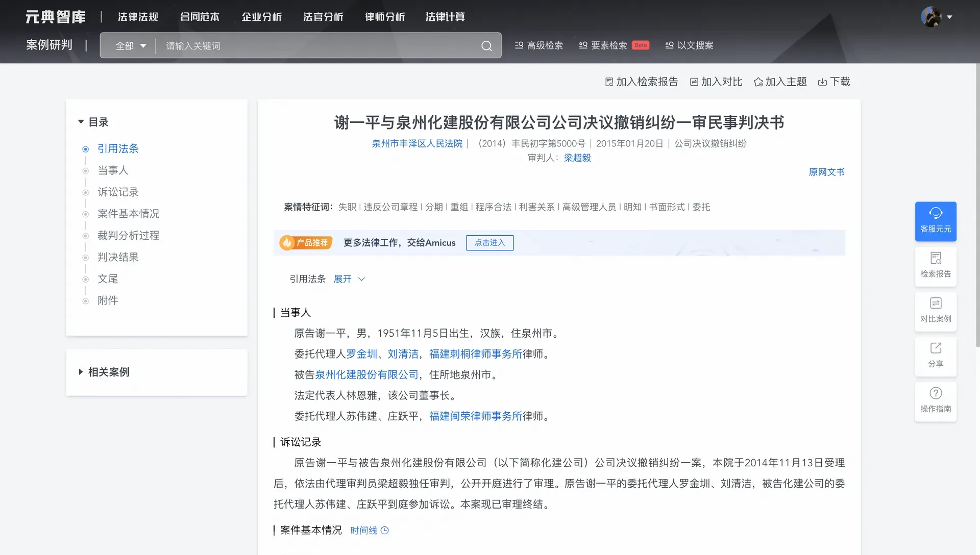
Task: Open 企业分析 menu
Action: pyautogui.click(x=261, y=17)
